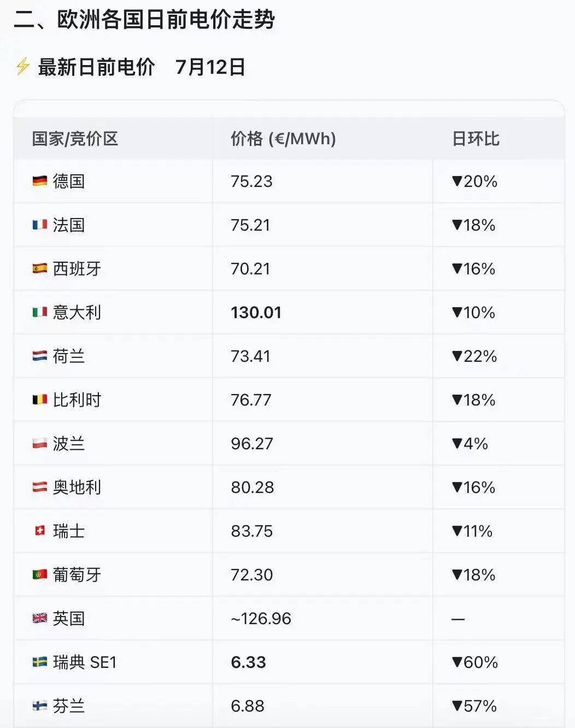This screenshot has width=575, height=728.
Task: Click the ▼60% change for Sweden
Action: tap(474, 662)
